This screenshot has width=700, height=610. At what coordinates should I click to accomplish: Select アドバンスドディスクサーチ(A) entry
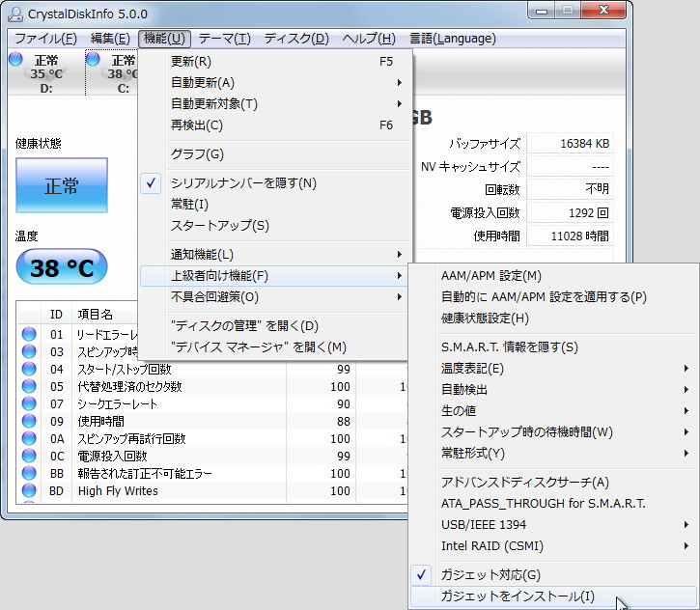tap(553, 483)
